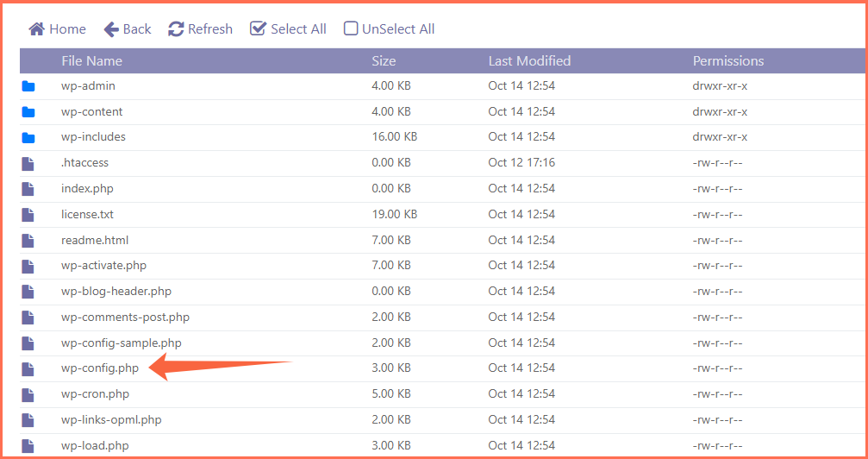Click the license.txt file icon
This screenshot has width=868, height=459.
28,215
